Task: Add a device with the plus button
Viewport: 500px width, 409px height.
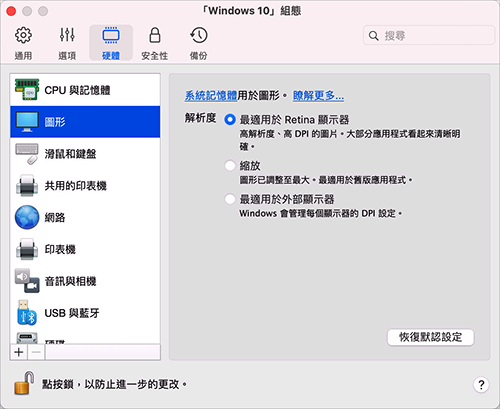Action: pos(19,352)
